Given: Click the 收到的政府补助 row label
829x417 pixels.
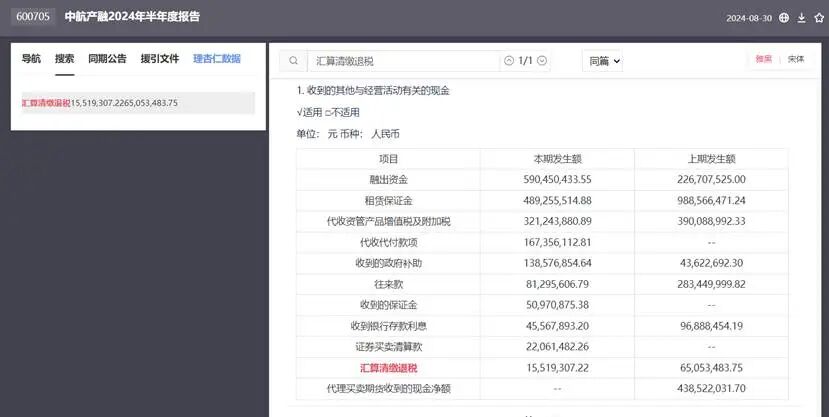Looking at the screenshot, I should 388,263.
